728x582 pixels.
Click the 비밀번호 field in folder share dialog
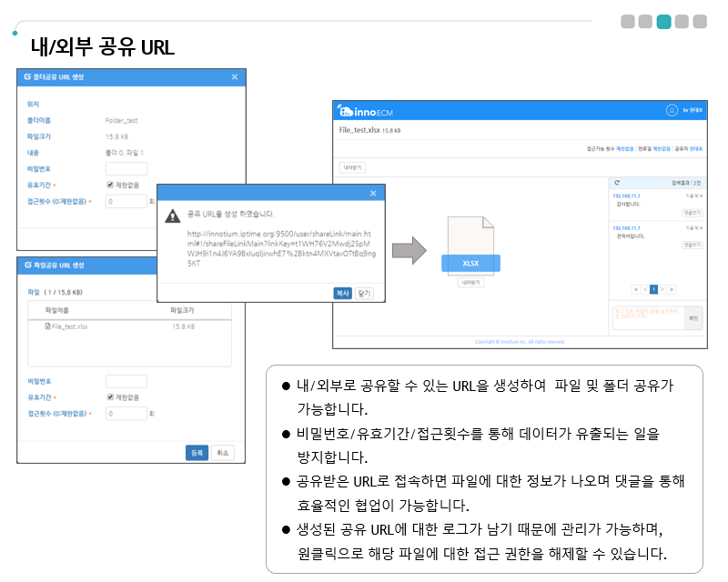point(126,168)
